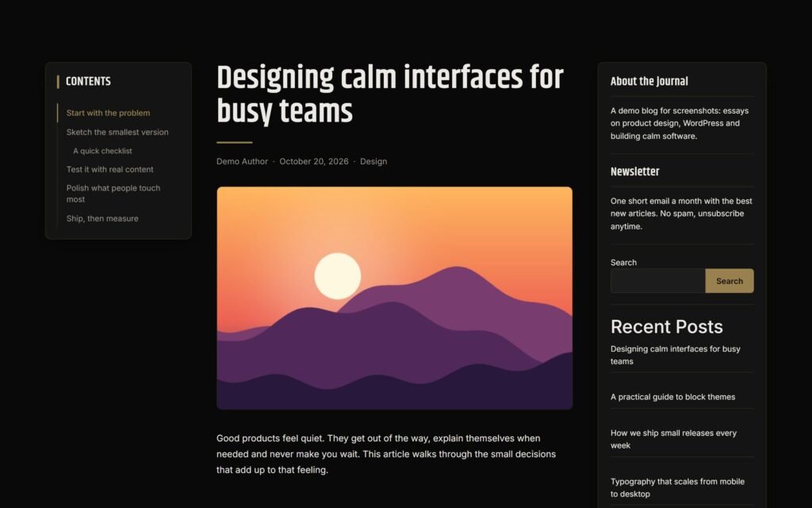Open 'How we ship small releases every week'

point(673,439)
